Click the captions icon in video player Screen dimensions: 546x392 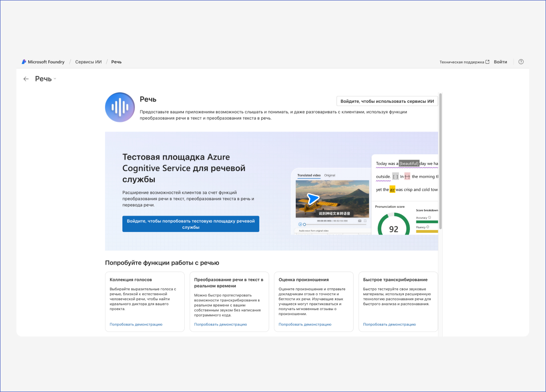(359, 221)
